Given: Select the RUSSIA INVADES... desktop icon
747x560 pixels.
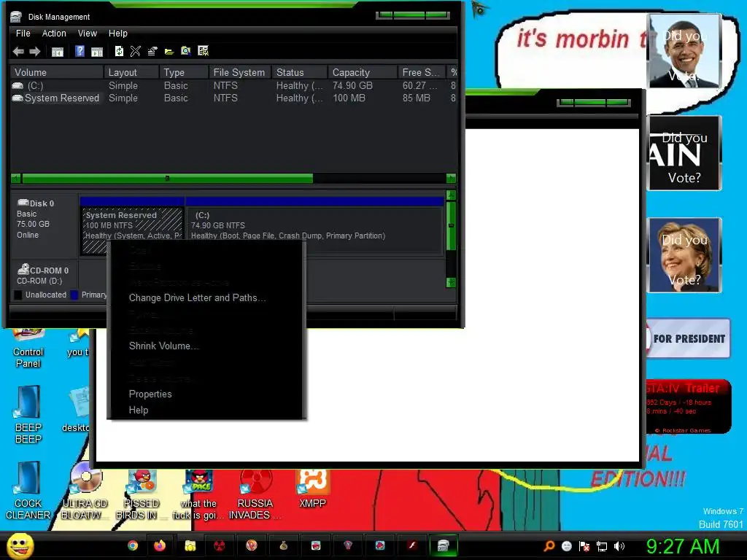Looking at the screenshot, I should [x=255, y=494].
